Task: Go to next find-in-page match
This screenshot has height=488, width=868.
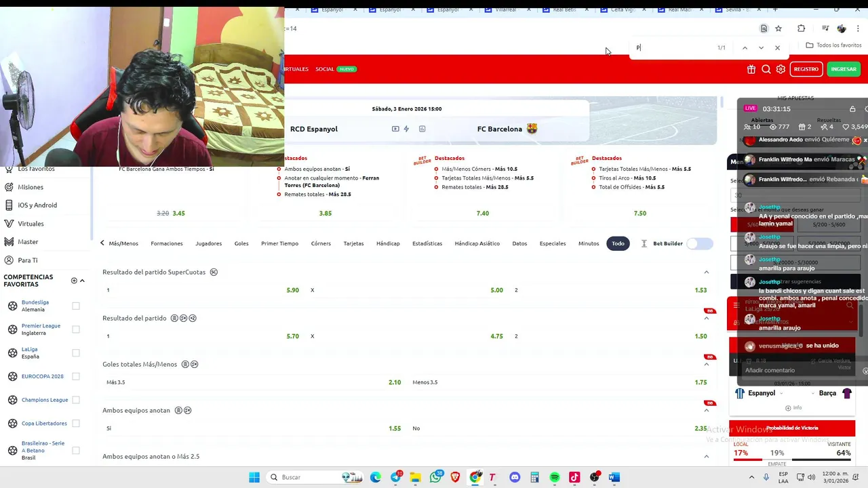Action: tap(761, 47)
